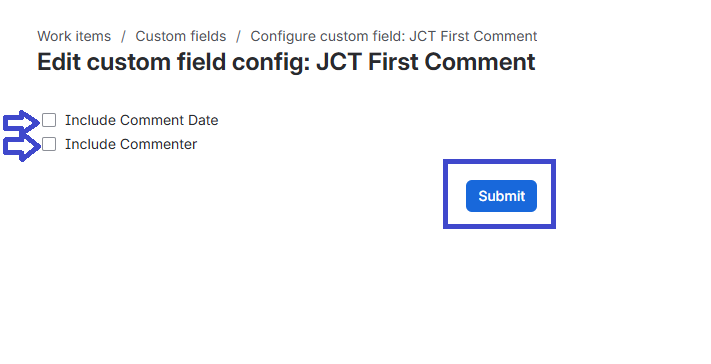
Task: Check the Include Comment Date checkbox
Action: [49, 120]
